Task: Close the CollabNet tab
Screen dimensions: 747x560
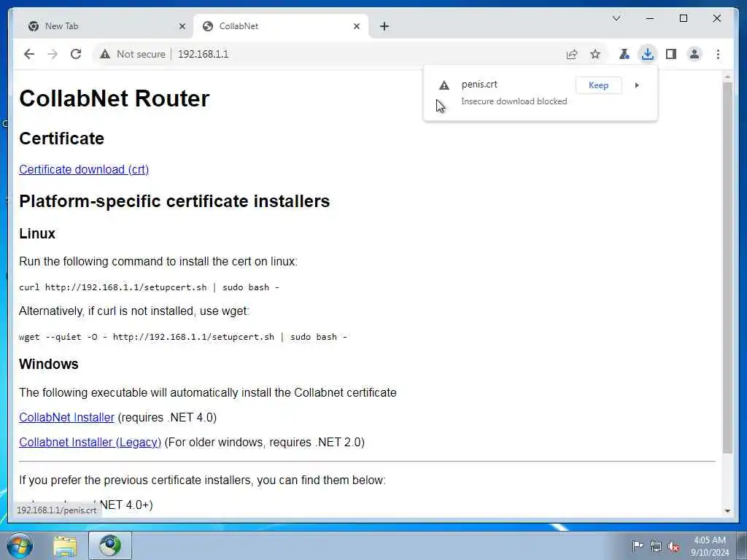Action: coord(356,26)
